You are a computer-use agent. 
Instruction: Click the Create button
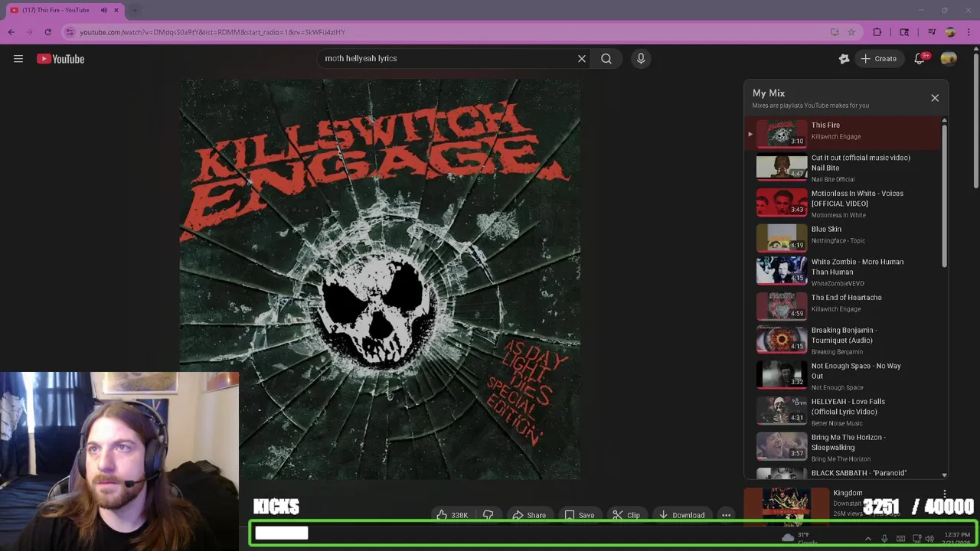(879, 58)
